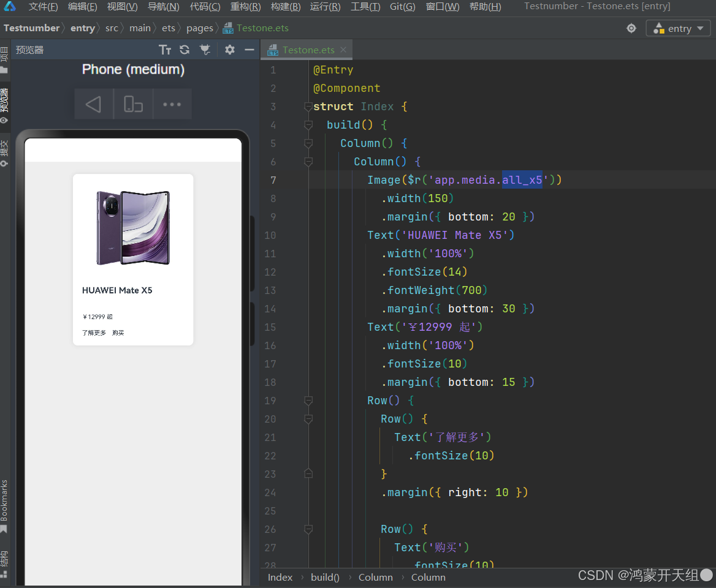Open the 帮助(H) menu
The height and width of the screenshot is (588, 716).
(x=485, y=7)
